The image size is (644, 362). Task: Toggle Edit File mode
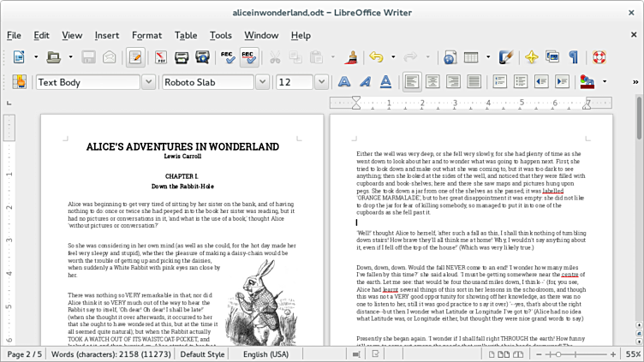(134, 57)
